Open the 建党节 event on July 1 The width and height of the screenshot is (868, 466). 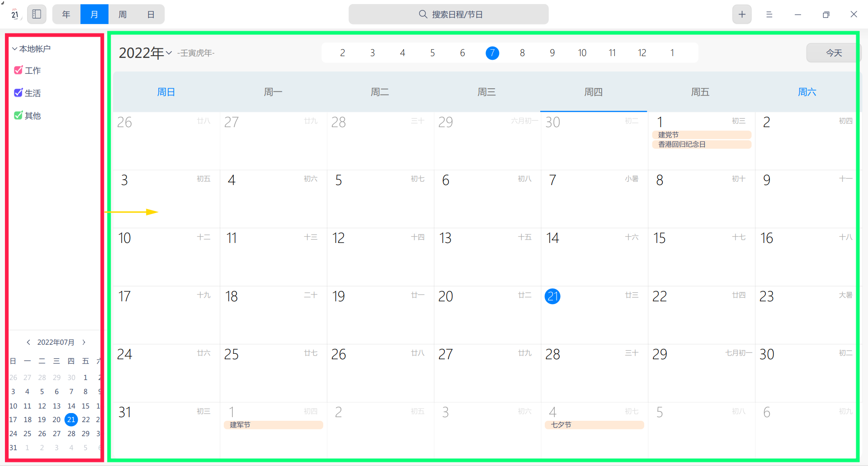pos(702,135)
